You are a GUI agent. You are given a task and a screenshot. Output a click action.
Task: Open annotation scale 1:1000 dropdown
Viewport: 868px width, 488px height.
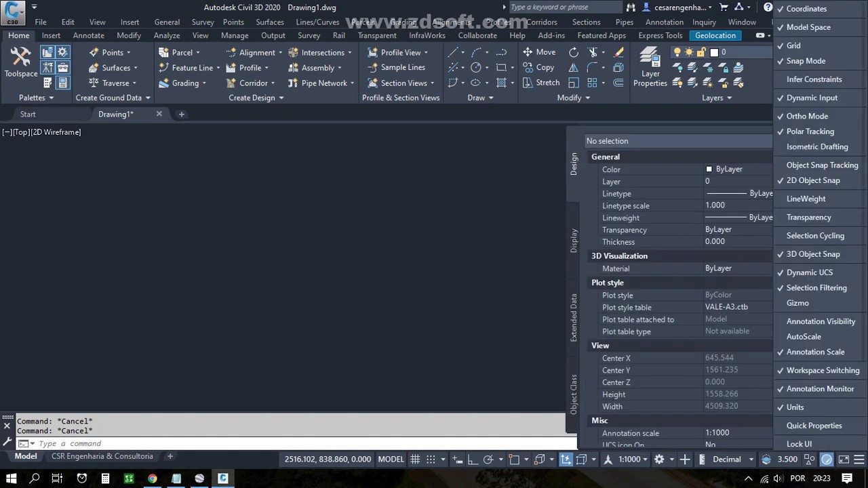(x=635, y=459)
